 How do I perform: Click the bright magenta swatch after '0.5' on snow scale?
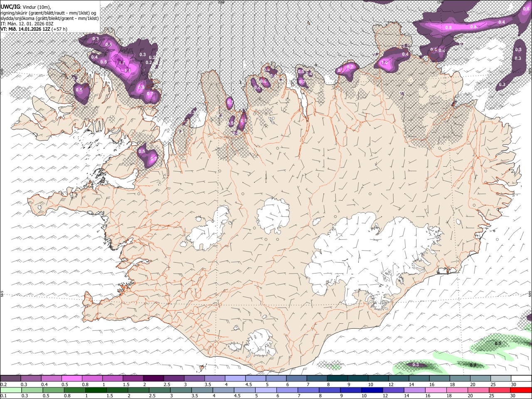pos(72,379)
